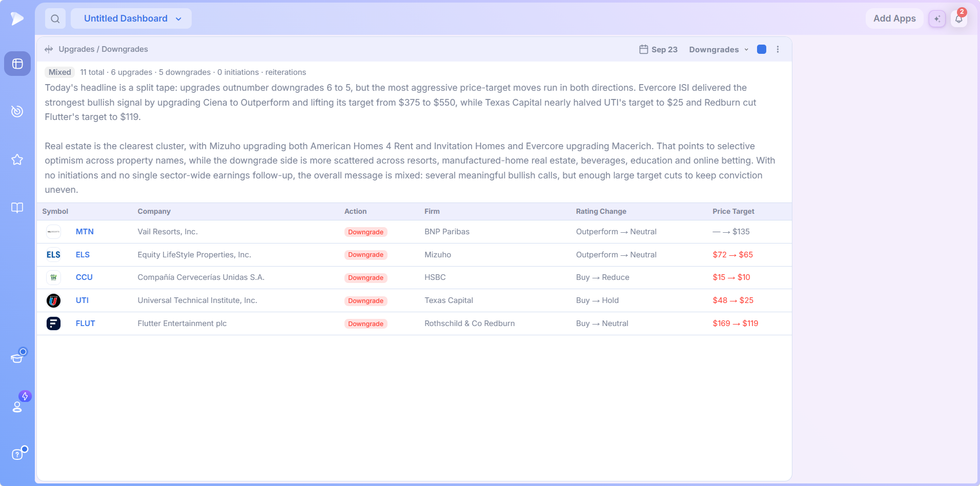Image resolution: width=980 pixels, height=486 pixels.
Task: Select the Flutter Entertainment plc cell
Action: pos(182,323)
